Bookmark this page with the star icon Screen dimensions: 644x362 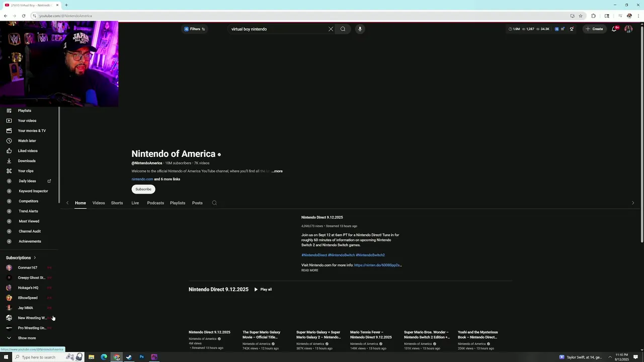click(581, 16)
